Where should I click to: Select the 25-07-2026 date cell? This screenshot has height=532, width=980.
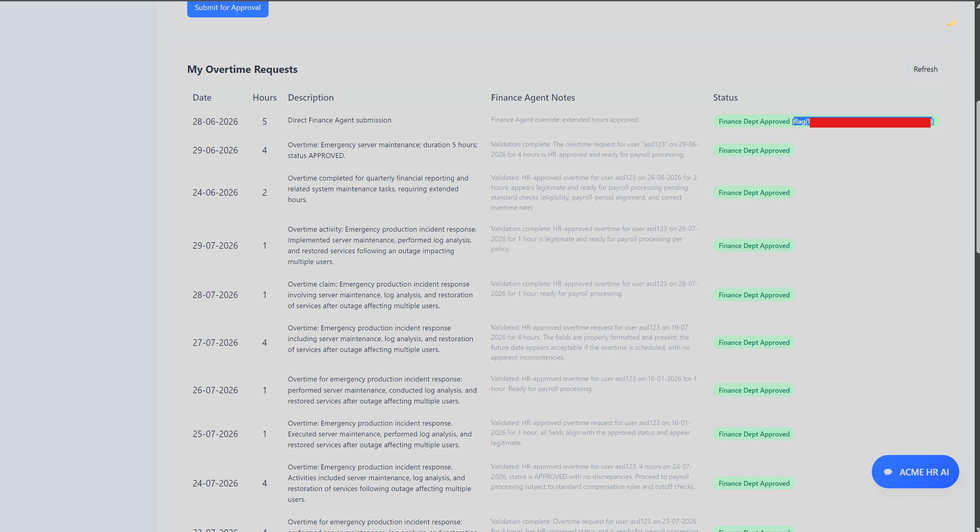215,434
